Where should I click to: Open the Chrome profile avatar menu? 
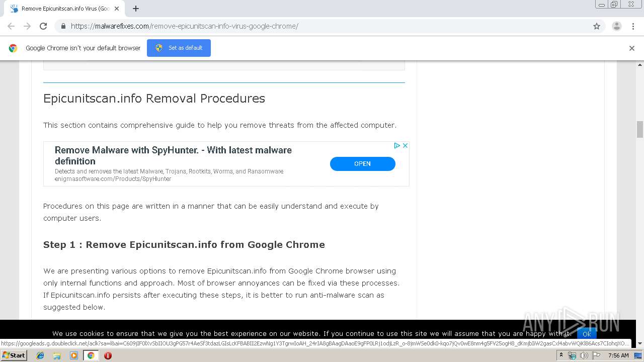(617, 26)
